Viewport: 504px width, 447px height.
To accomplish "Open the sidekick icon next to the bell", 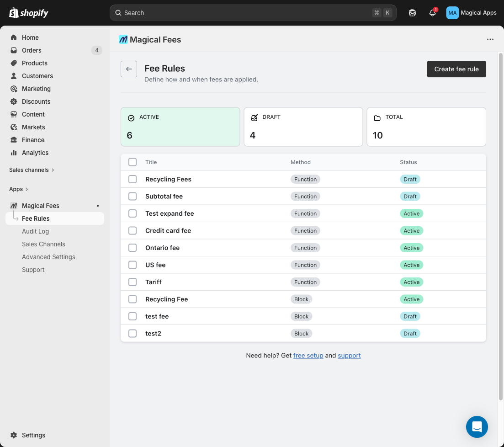I will point(412,13).
